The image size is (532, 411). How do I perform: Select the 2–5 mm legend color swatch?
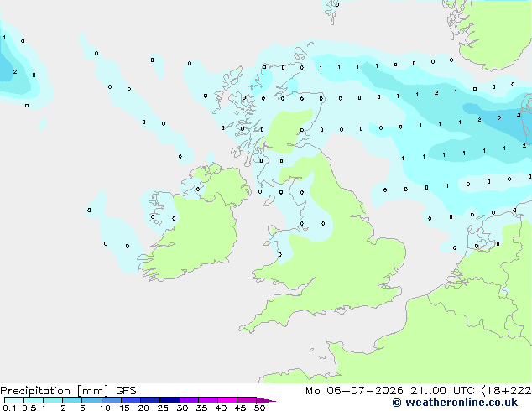[x=72, y=400]
